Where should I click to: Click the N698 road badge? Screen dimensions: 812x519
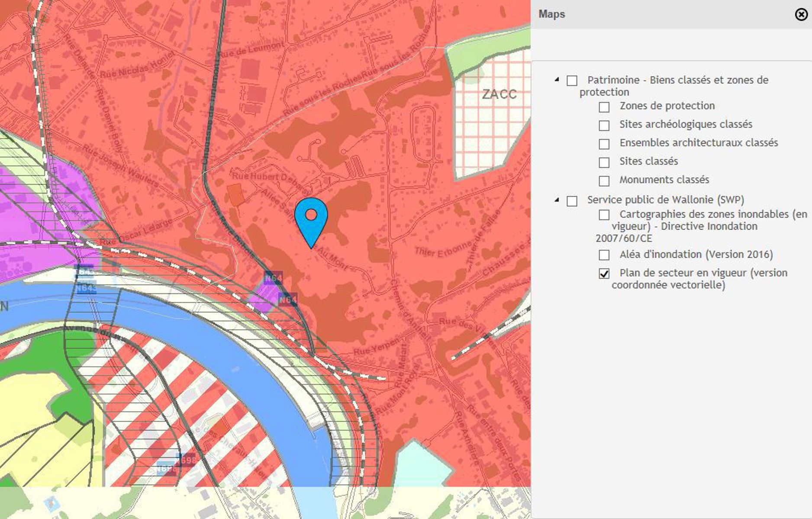pos(186,460)
